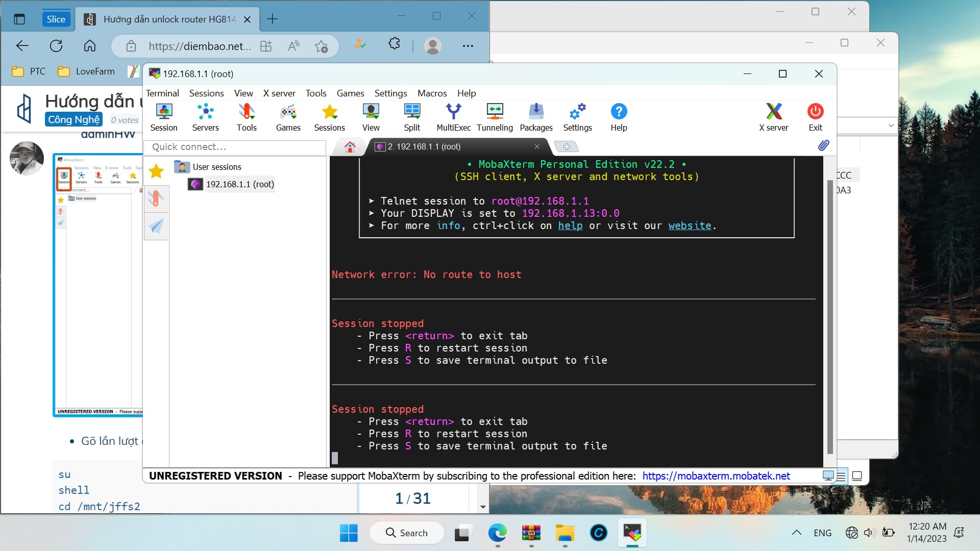Select the User sessions folder

coord(216,167)
